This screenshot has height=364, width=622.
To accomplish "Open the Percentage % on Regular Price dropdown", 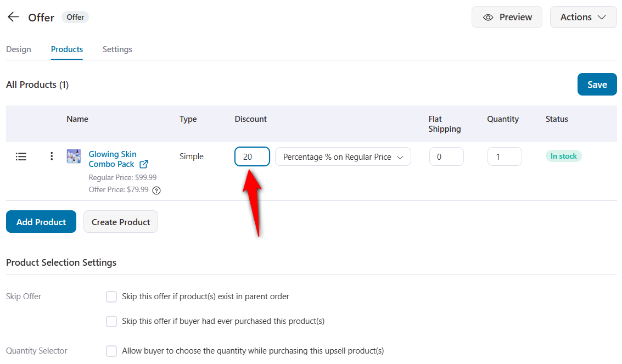I will 343,156.
